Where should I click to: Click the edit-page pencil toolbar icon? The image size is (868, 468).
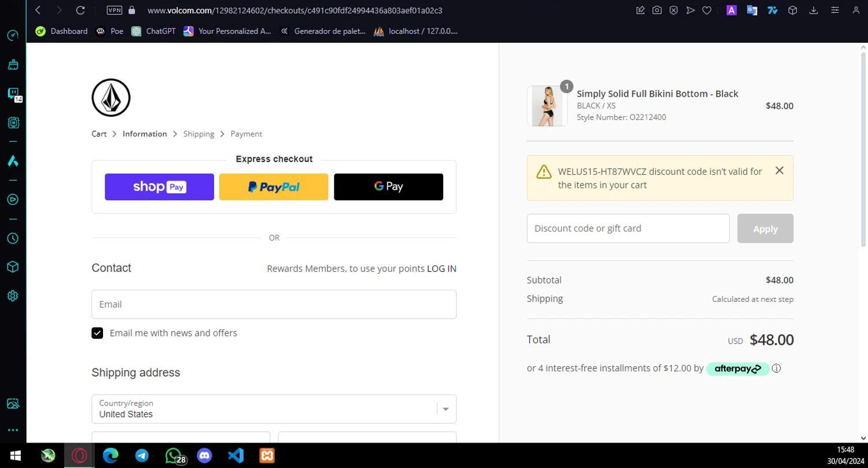(x=640, y=10)
